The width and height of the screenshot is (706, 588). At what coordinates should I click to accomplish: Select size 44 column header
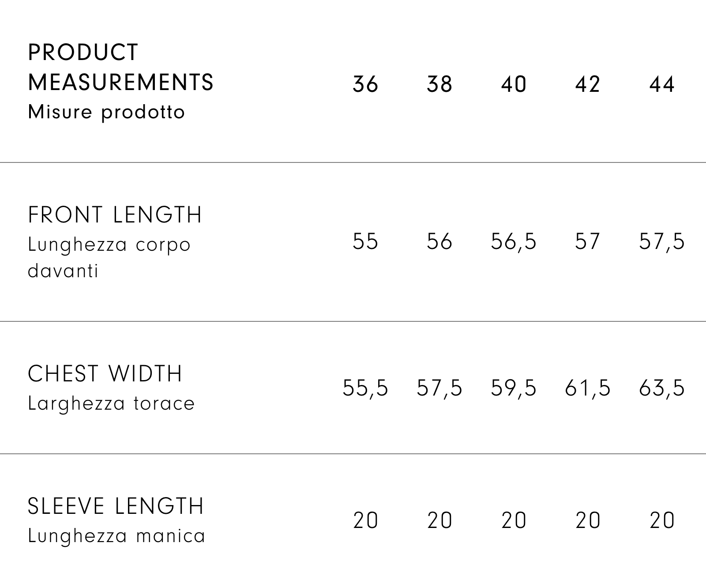662,84
